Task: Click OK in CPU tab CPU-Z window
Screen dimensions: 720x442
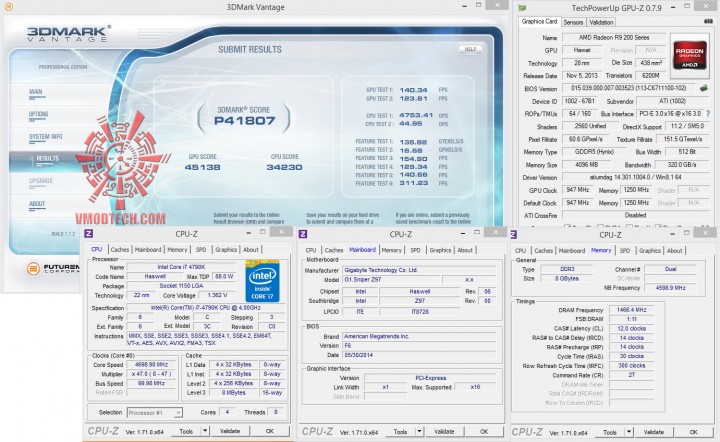Action: coord(270,431)
